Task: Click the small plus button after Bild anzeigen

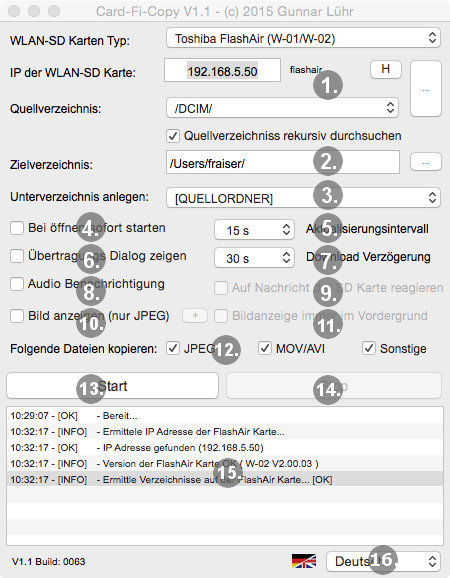Action: [195, 316]
